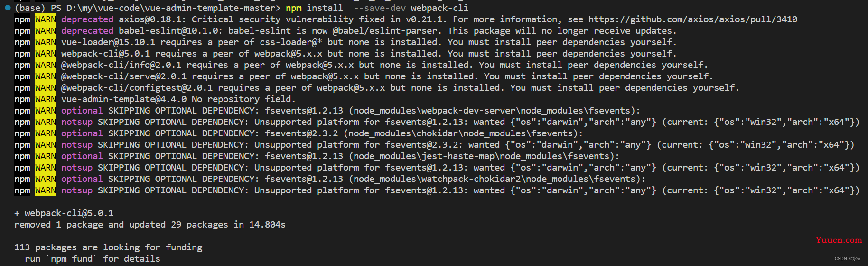
Task: Click the @webpack-cli/serve@2.0.1 package name
Action: pyautogui.click(x=123, y=76)
